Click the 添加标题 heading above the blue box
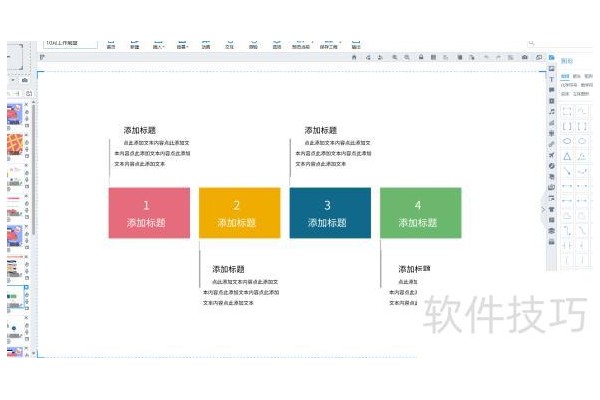This screenshot has height=400, width=600. [321, 130]
